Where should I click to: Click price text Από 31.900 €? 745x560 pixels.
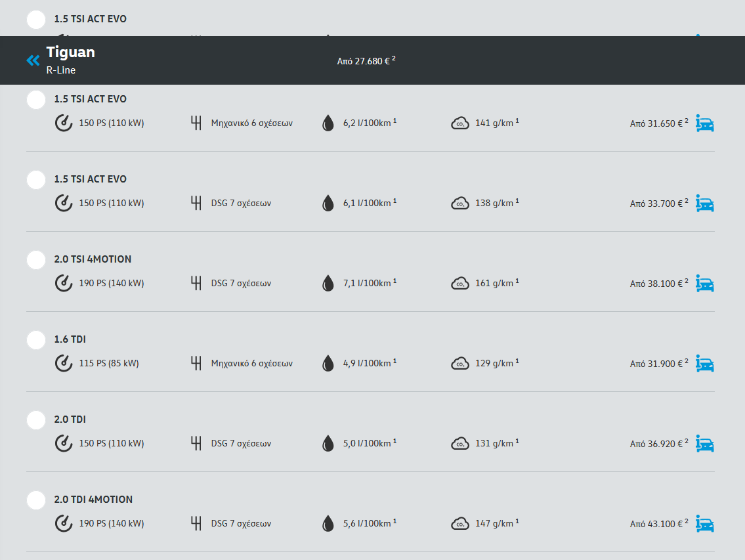pyautogui.click(x=659, y=364)
